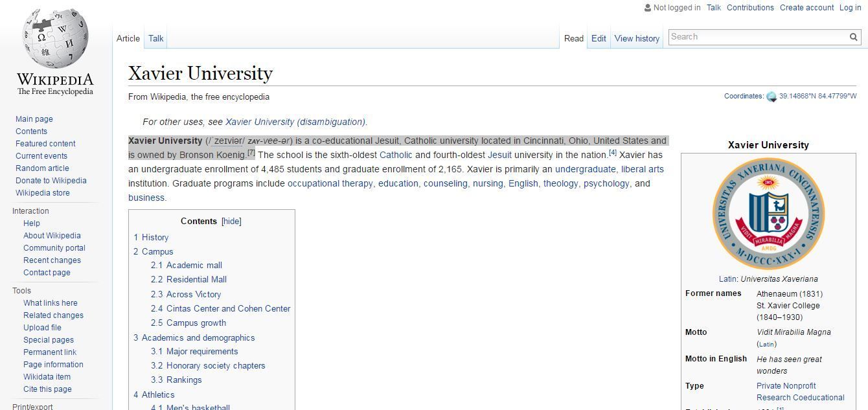Open Page information link

tap(53, 365)
